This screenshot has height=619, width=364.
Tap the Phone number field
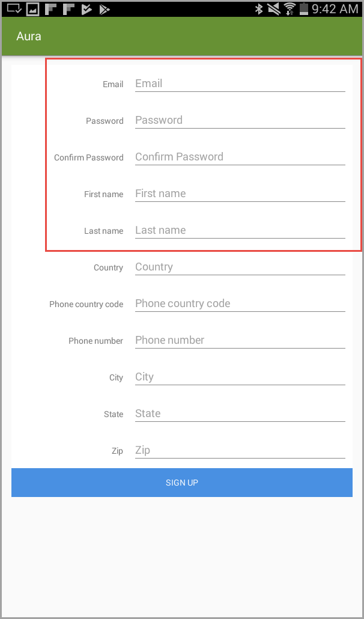240,341
